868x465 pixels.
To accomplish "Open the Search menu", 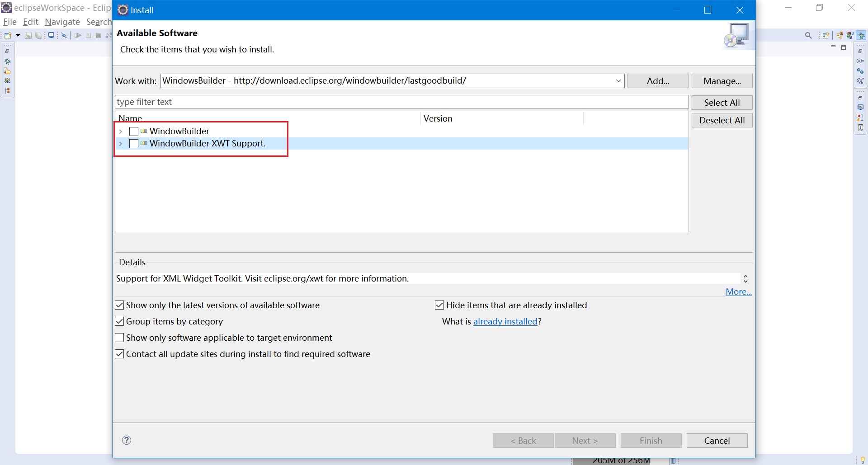I will (x=99, y=22).
